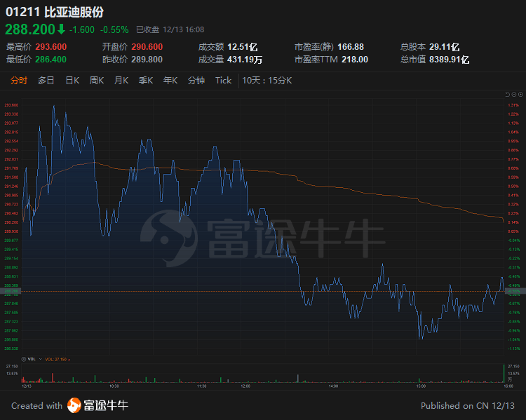Click the 293.600 label on price axis
The height and width of the screenshot is (420, 526).
tap(11, 105)
